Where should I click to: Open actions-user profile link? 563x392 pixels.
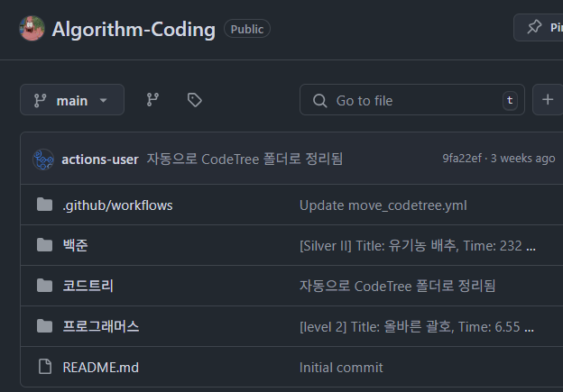click(x=100, y=160)
